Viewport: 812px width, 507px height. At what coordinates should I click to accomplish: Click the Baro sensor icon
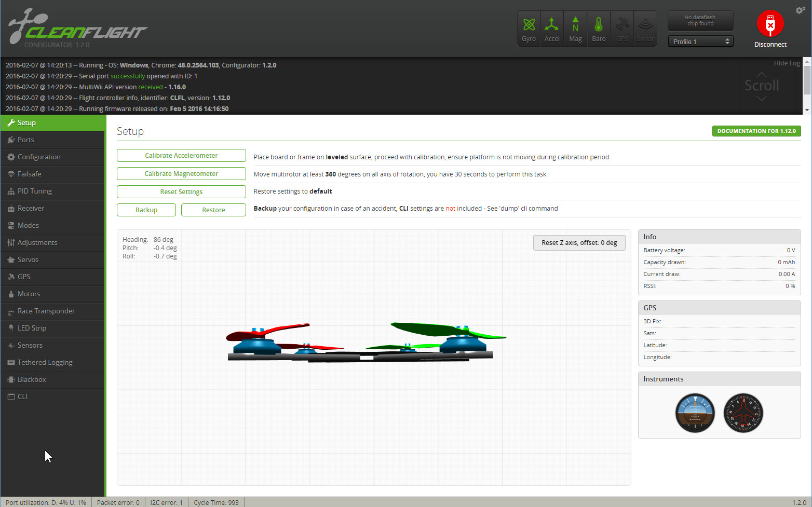tap(599, 29)
